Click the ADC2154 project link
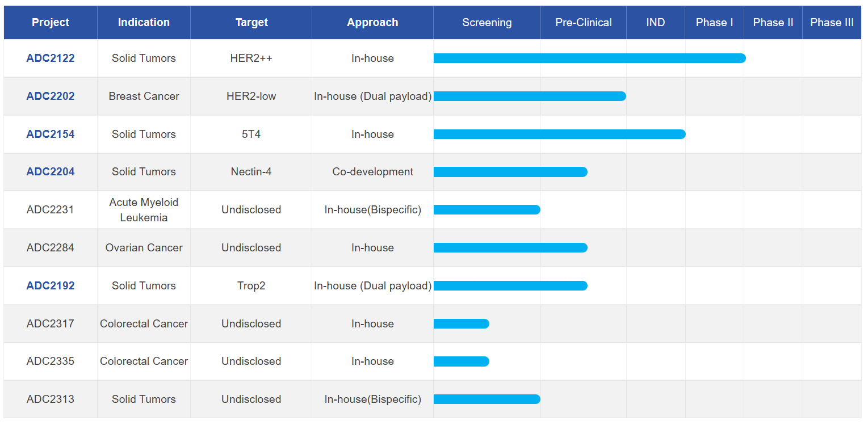The width and height of the screenshot is (868, 425). [51, 134]
